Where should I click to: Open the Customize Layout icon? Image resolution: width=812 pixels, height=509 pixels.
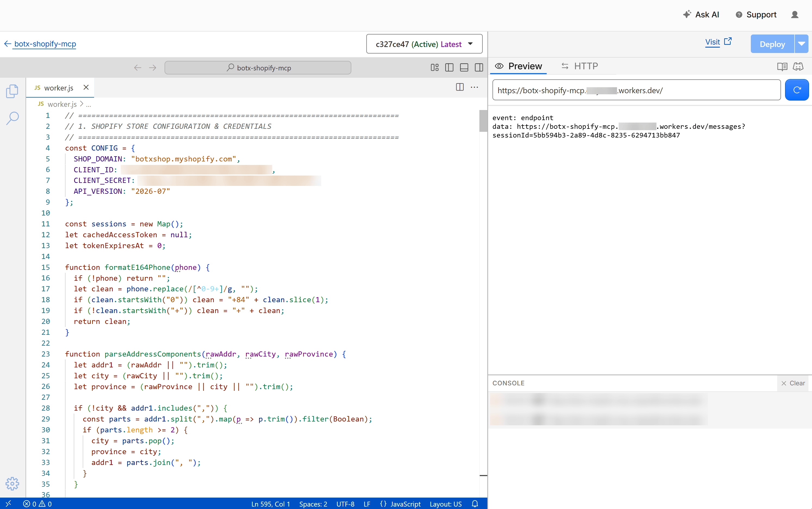pos(435,68)
